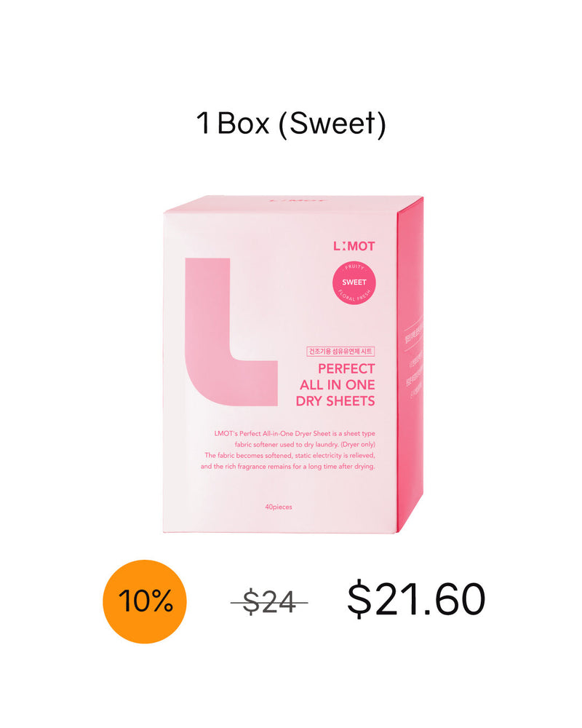
Task: Click the large pink L graphic
Action: click(231, 331)
